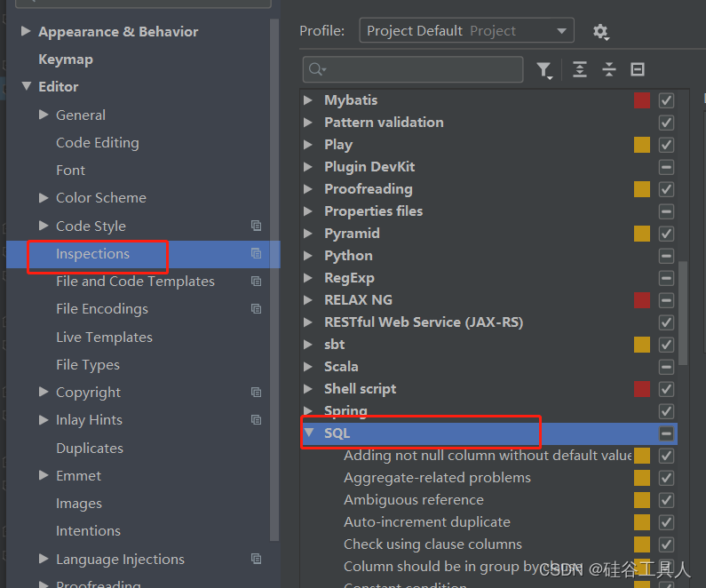The width and height of the screenshot is (706, 588).
Task: Collapse the Editor settings section
Action: (x=27, y=85)
